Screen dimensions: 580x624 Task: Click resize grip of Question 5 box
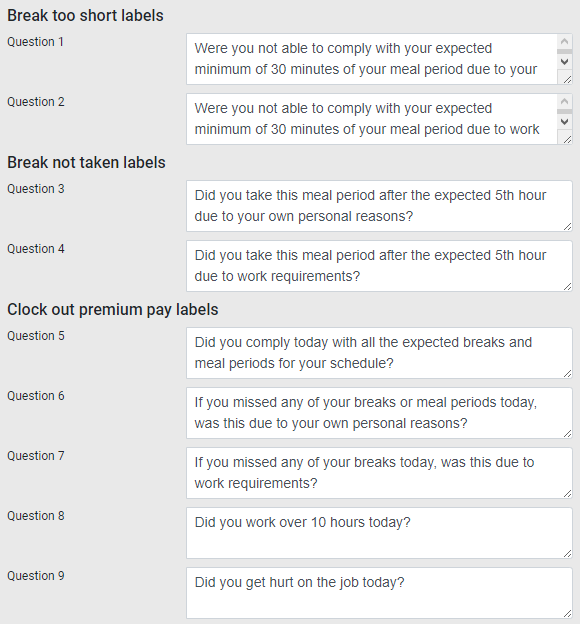(x=567, y=374)
